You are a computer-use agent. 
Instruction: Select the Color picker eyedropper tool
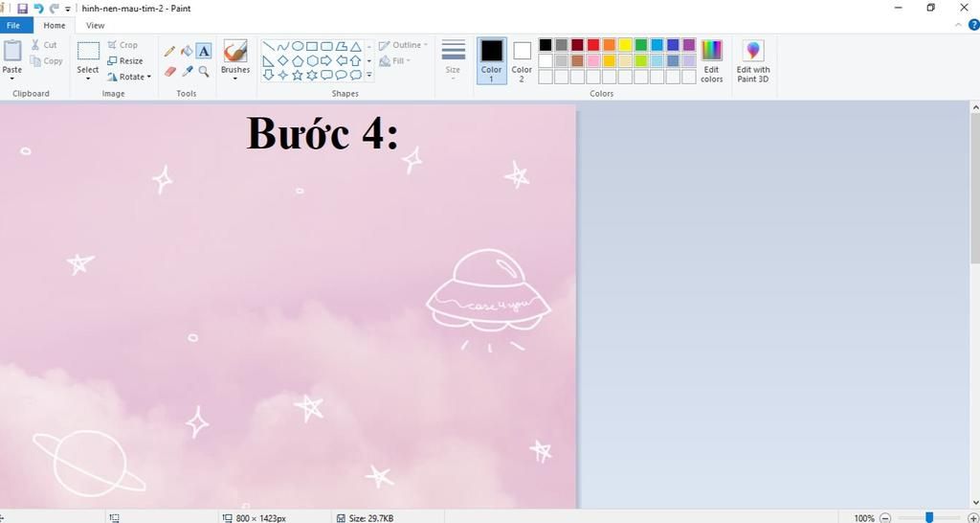pos(187,71)
